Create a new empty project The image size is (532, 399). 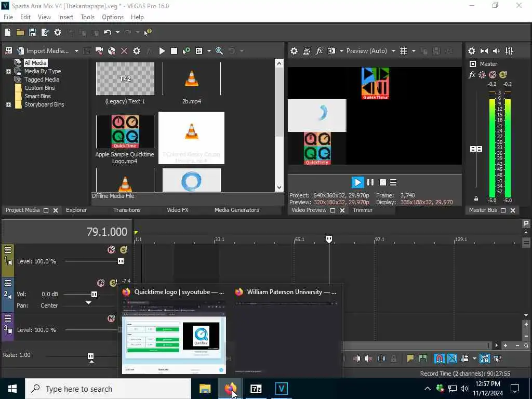pyautogui.click(x=8, y=32)
